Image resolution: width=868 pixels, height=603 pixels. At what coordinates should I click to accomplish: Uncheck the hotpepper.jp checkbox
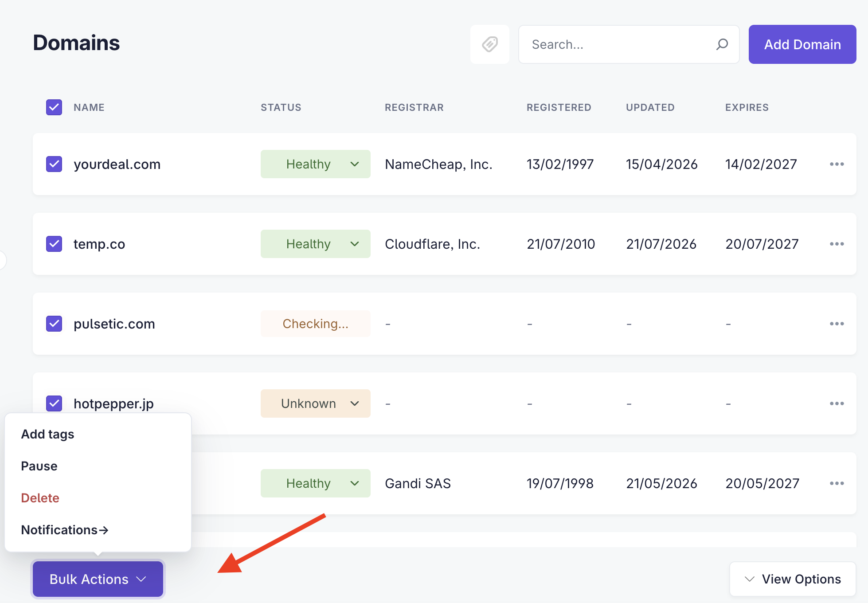pyautogui.click(x=54, y=403)
